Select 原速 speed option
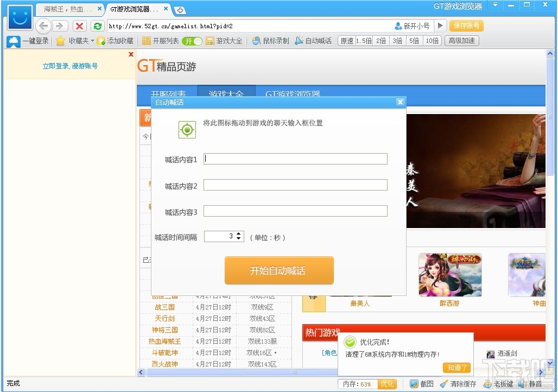 [347, 41]
